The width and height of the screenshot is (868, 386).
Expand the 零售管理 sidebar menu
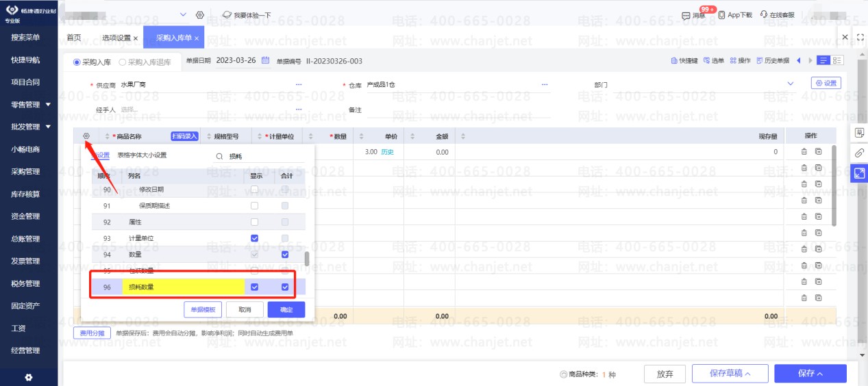point(48,105)
